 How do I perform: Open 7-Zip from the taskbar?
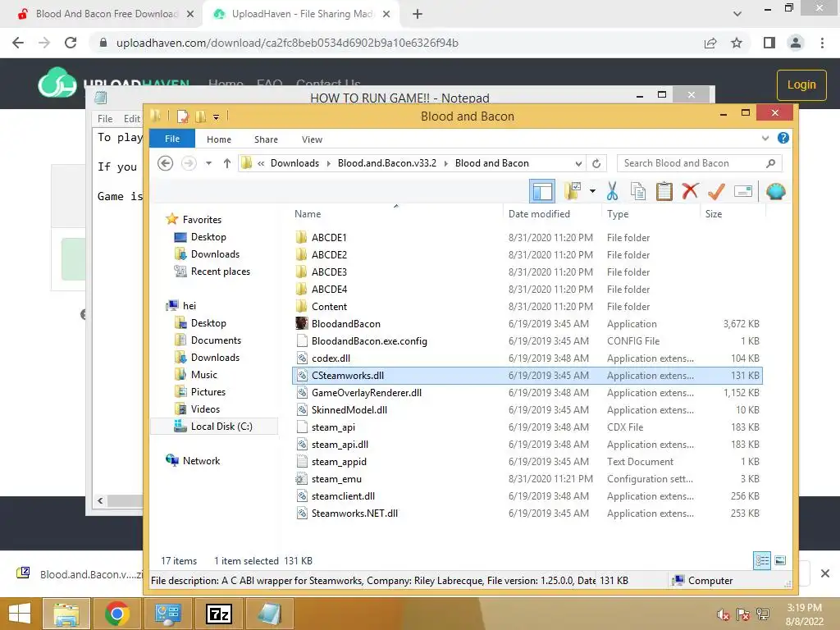[219, 614]
